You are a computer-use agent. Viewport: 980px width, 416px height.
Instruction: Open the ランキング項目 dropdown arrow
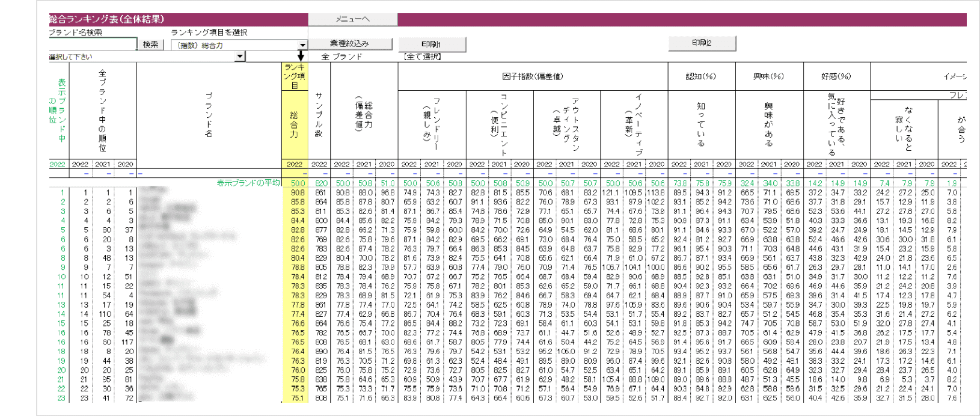click(x=302, y=45)
